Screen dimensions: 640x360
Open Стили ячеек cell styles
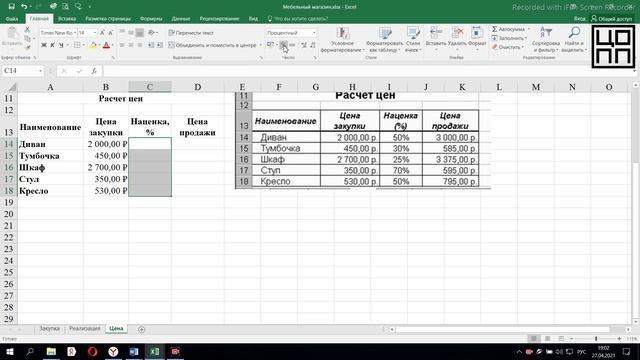tap(413, 40)
